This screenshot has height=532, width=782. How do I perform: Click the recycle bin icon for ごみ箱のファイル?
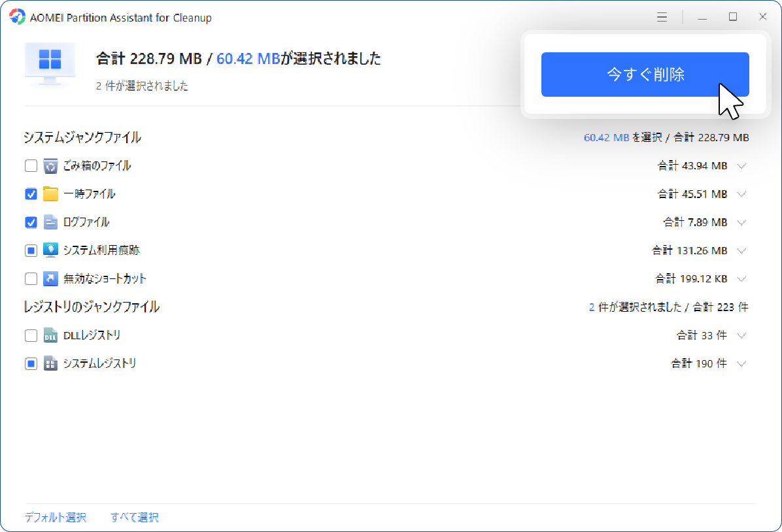pyautogui.click(x=50, y=165)
